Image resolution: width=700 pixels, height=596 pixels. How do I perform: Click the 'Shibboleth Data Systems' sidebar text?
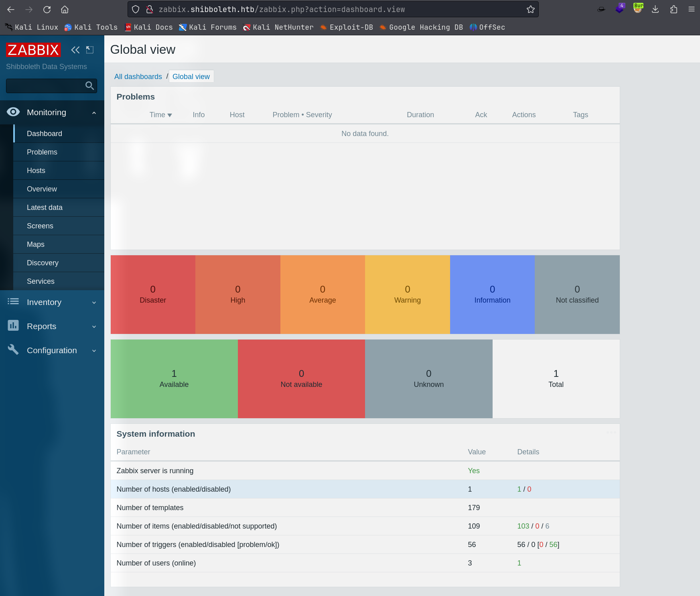click(x=47, y=67)
